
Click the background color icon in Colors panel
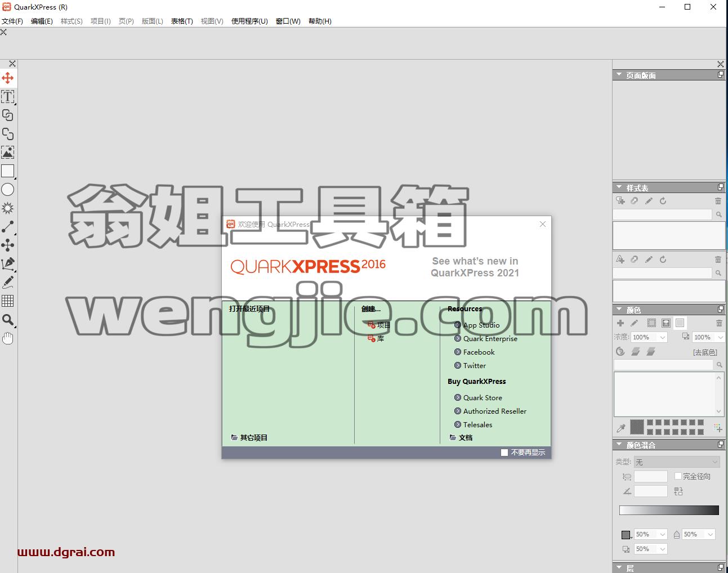coord(680,323)
